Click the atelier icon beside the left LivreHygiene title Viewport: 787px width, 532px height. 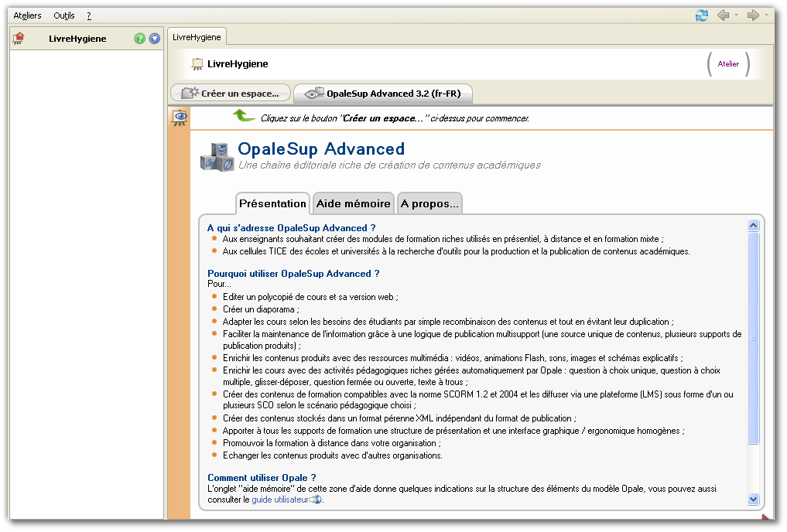[x=19, y=38]
